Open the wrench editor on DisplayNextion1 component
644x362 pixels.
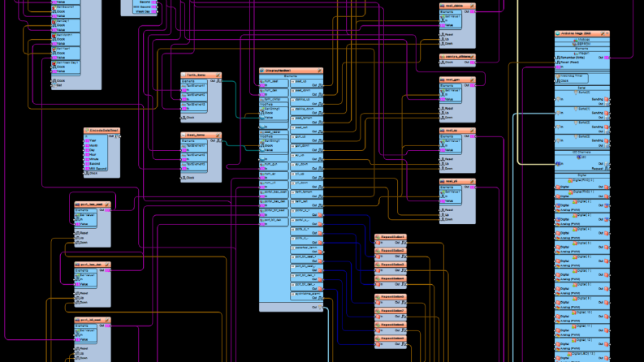tap(319, 71)
